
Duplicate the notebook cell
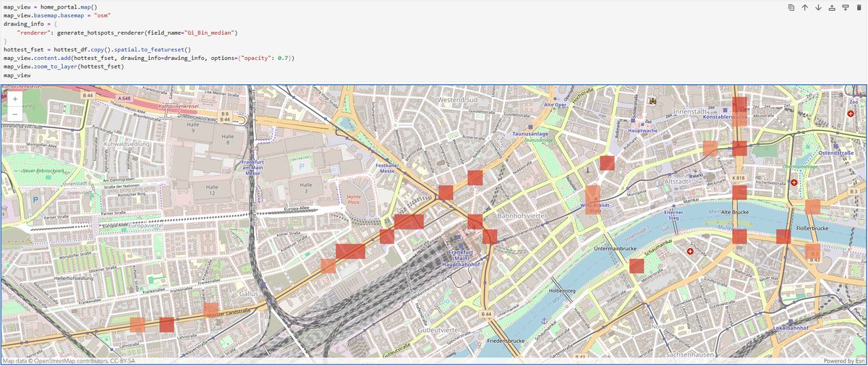click(x=791, y=7)
